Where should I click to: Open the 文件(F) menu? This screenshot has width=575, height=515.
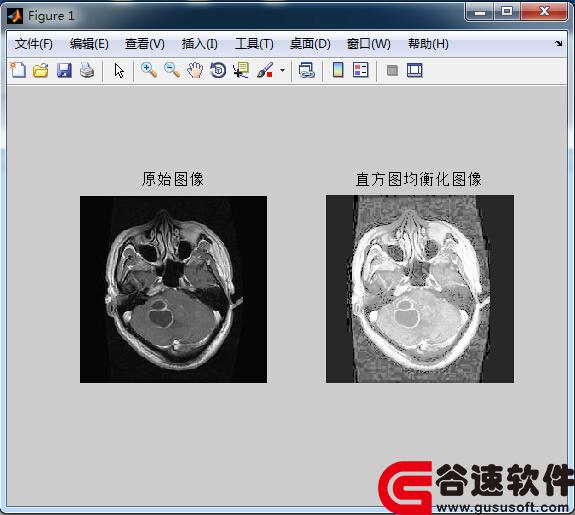(34, 44)
